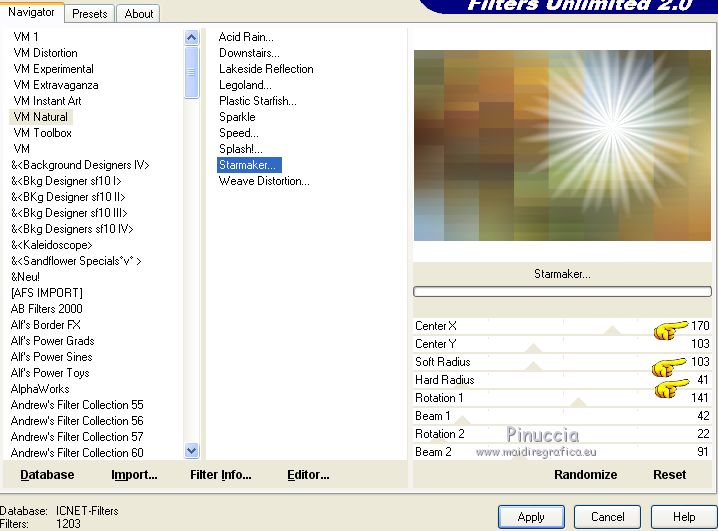718x531 pixels.
Task: Select &<BKg Designer sf10 II> category
Action: pos(68,197)
